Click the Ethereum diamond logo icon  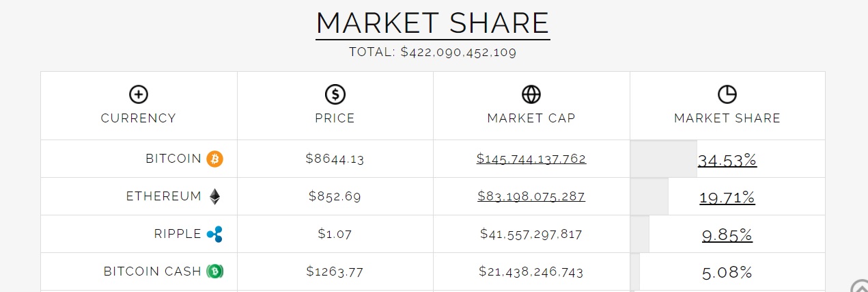click(x=215, y=197)
